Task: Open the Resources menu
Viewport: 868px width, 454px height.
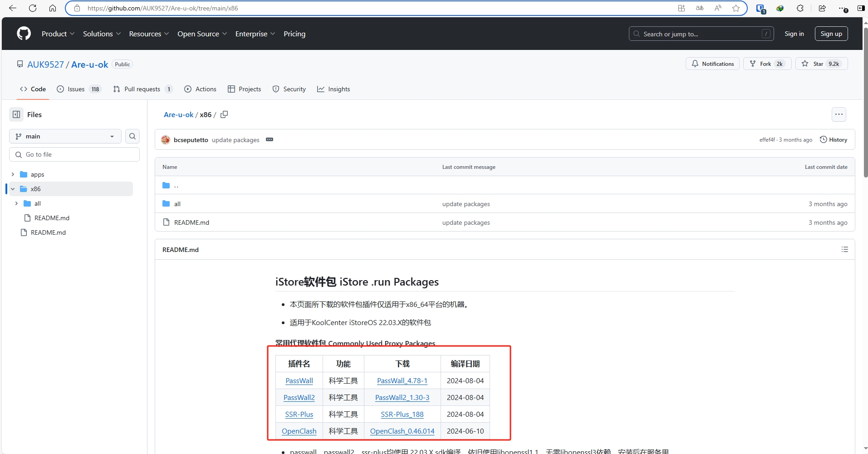Action: 148,34
